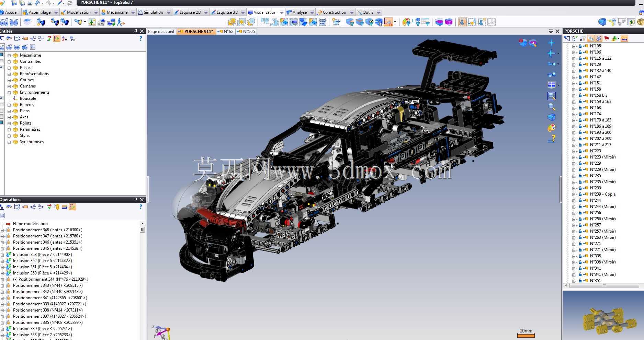Toggle the checkbox next to Contraintes

point(1,61)
